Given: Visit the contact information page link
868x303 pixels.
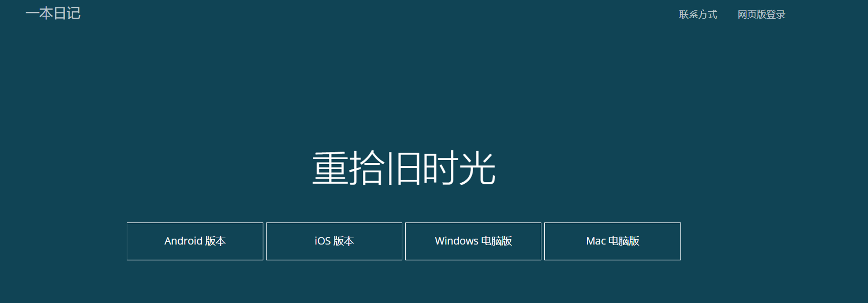Looking at the screenshot, I should (698, 14).
